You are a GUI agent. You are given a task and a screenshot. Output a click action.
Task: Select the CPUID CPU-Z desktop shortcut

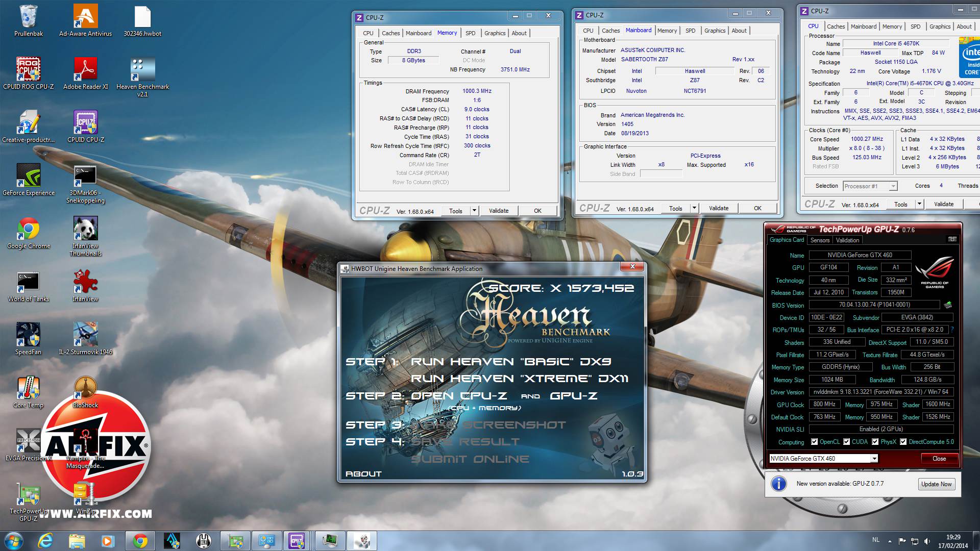pyautogui.click(x=85, y=127)
